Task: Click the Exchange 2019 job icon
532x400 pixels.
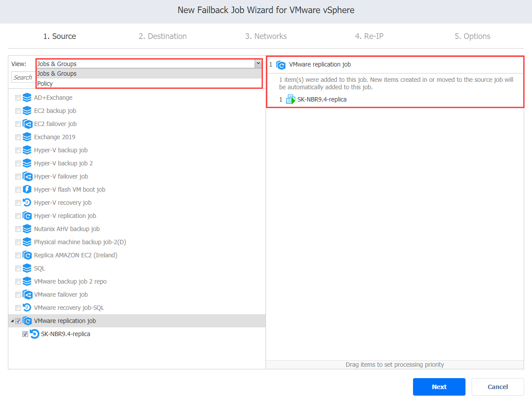Action: pos(27,137)
